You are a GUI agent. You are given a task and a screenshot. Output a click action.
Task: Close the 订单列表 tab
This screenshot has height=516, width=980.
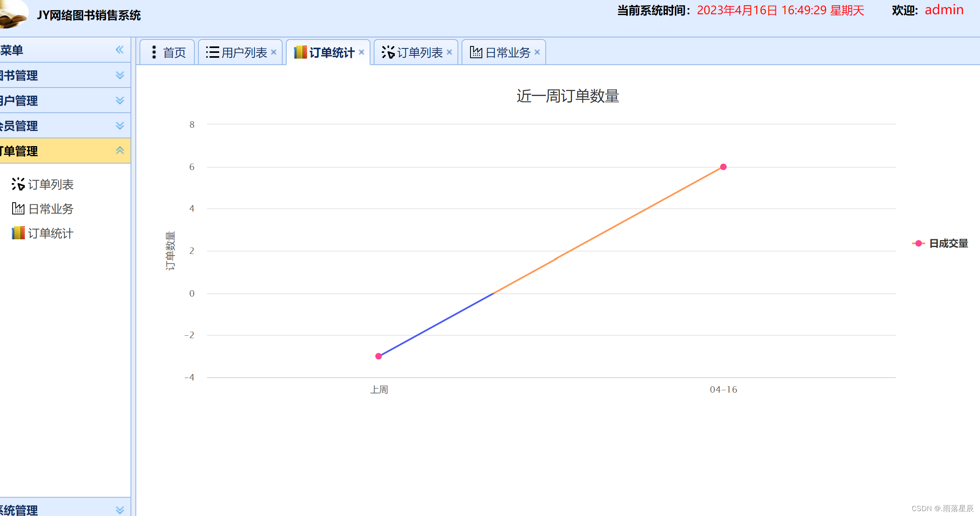click(x=449, y=52)
